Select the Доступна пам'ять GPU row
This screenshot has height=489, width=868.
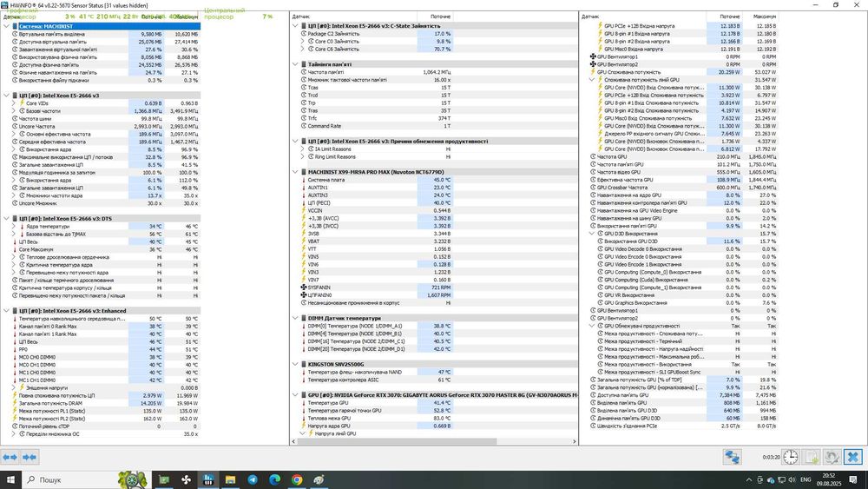coord(684,395)
